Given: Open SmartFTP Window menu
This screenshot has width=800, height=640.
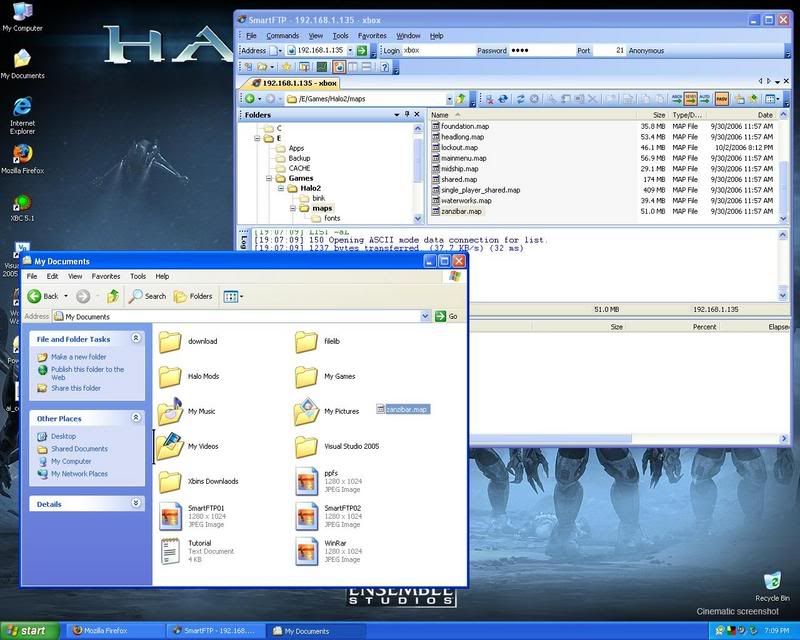Looking at the screenshot, I should click(408, 36).
